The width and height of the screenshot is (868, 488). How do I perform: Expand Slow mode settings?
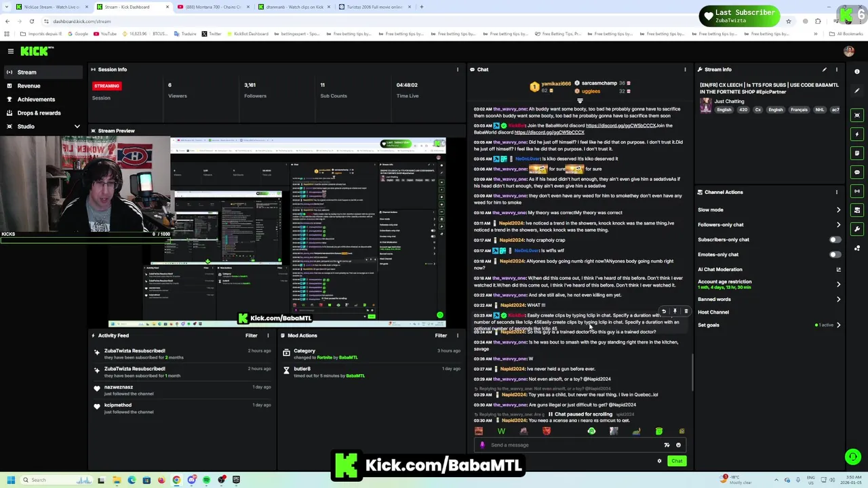click(x=838, y=209)
